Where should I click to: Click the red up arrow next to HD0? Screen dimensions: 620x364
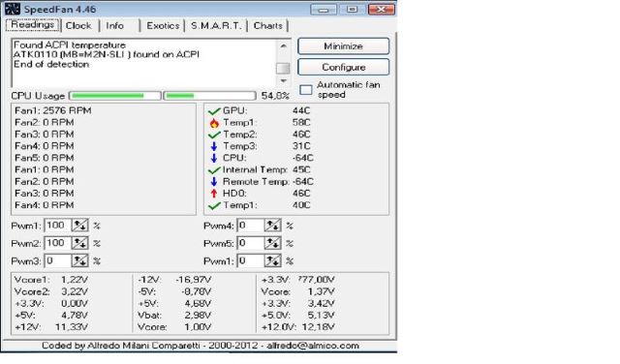(214, 194)
